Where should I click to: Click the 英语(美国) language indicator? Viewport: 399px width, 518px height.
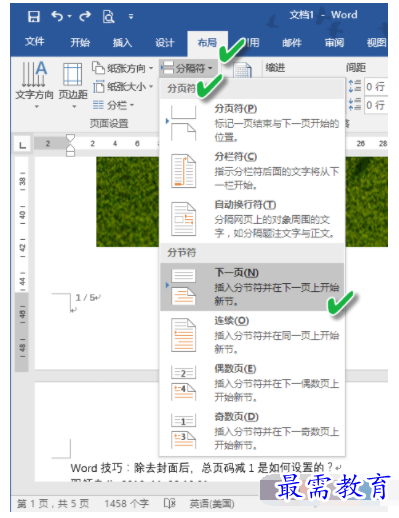(212, 504)
